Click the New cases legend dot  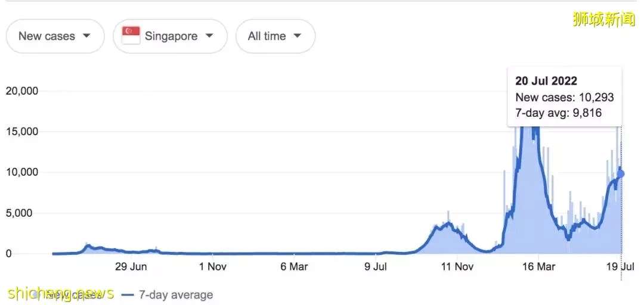(x=36, y=295)
